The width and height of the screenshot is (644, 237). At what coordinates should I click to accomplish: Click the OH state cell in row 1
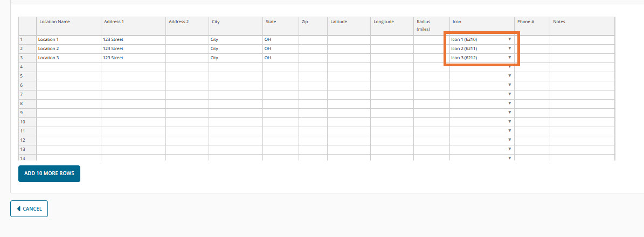point(280,40)
